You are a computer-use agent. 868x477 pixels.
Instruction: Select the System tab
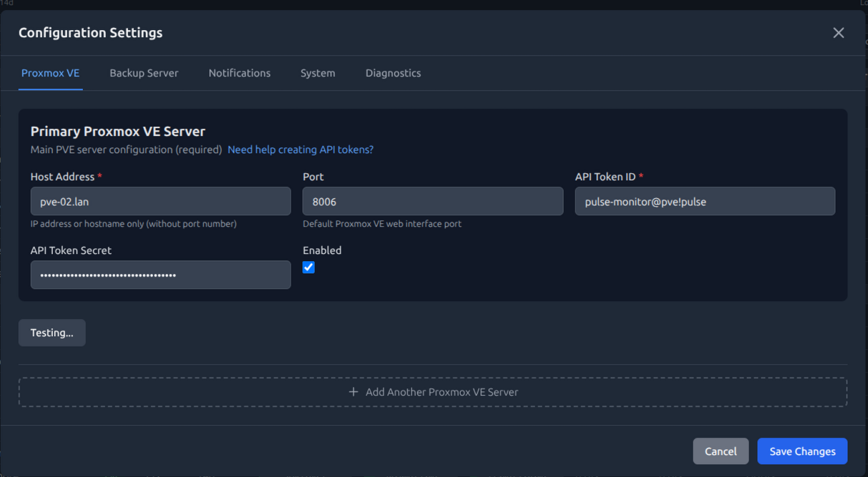[318, 73]
